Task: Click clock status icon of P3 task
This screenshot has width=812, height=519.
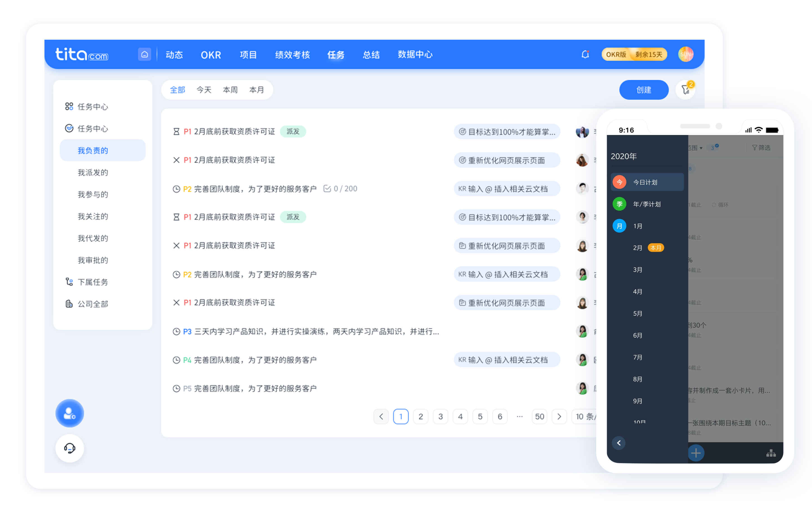Action: 176,332
